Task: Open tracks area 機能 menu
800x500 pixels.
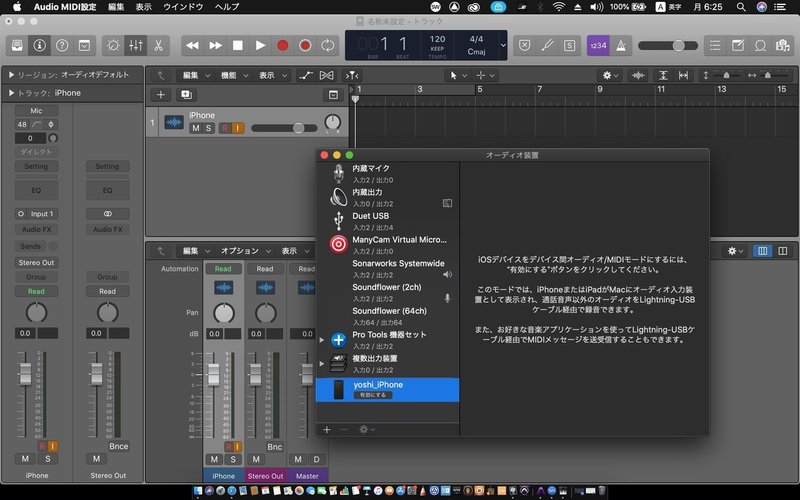Action: coord(234,76)
